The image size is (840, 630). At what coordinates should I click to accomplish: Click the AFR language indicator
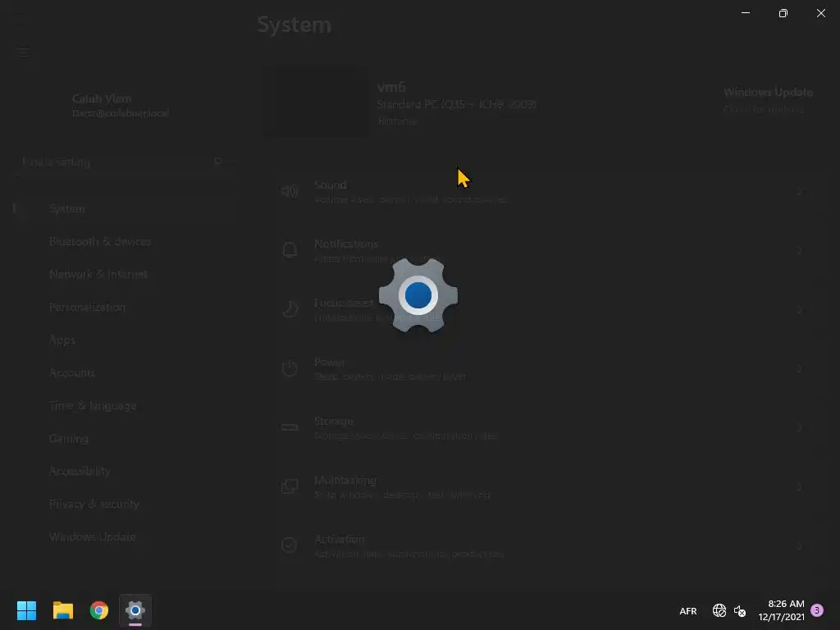click(688, 610)
